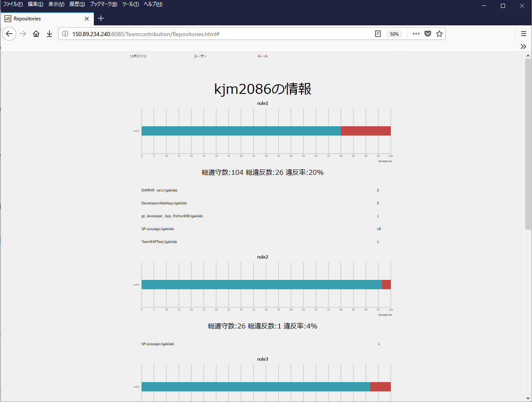The width and height of the screenshot is (532, 402).
Task: Click the red segment in rule3 chart
Action: [380, 387]
